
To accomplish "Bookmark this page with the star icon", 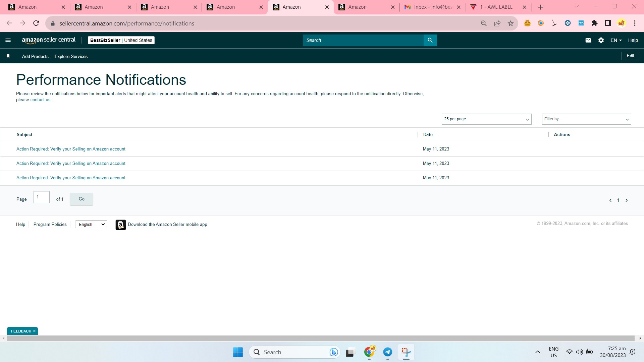I will click(511, 23).
